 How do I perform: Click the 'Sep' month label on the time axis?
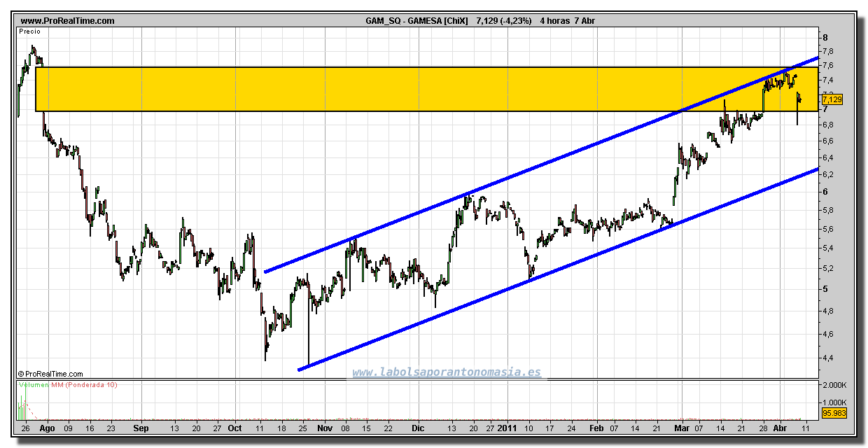[x=141, y=428]
